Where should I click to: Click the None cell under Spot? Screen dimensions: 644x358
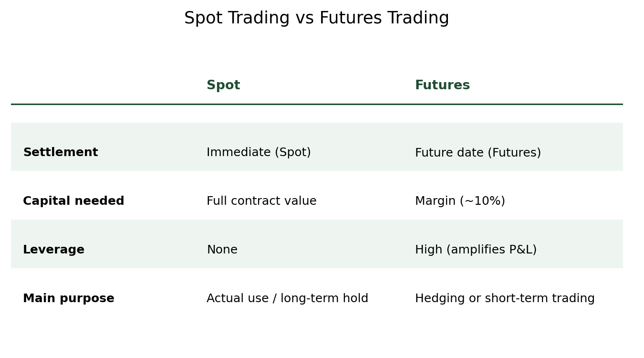click(x=222, y=250)
